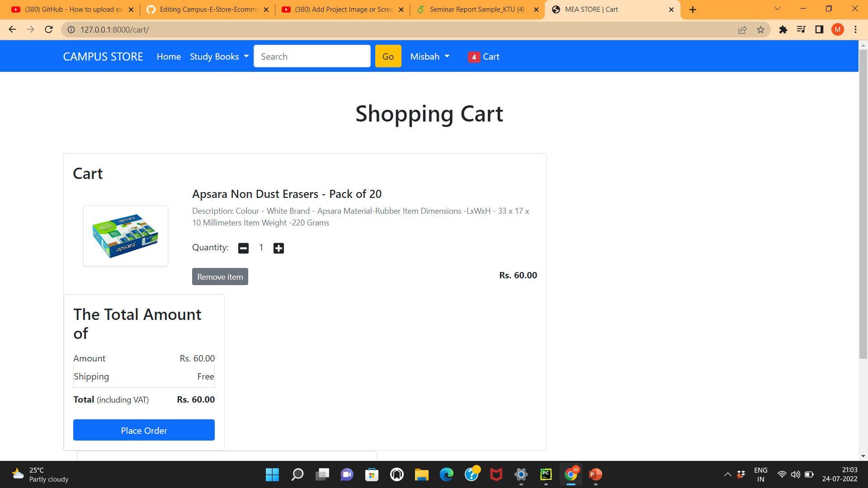Open Microsoft Edge from the taskbar
Viewport: 868px width, 488px height.
pyautogui.click(x=447, y=474)
